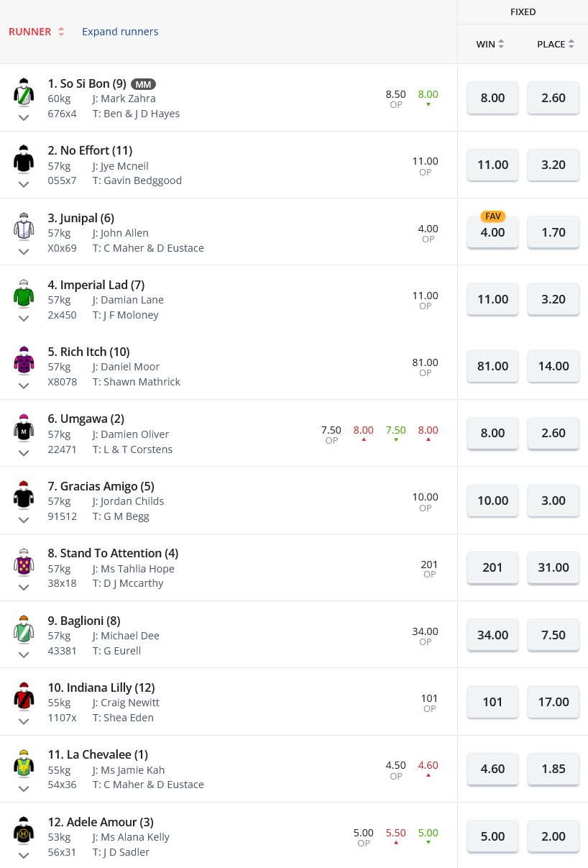Image resolution: width=588 pixels, height=868 pixels.
Task: Click the Stand To Attention silk icon
Action: (x=24, y=561)
